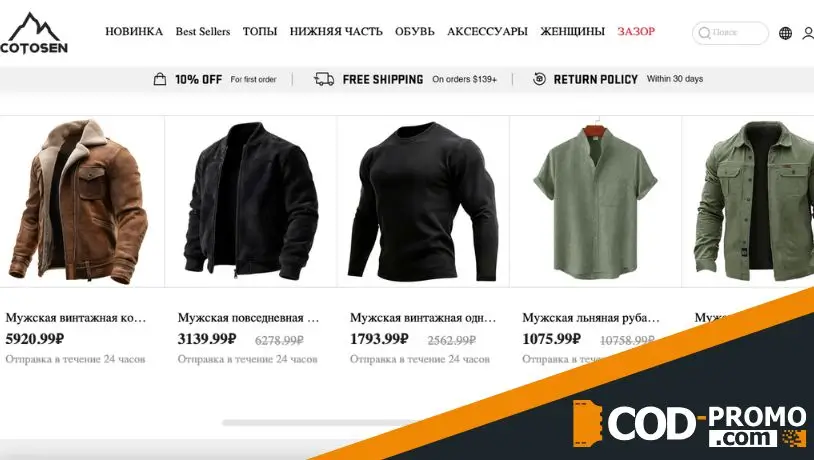The width and height of the screenshot is (814, 460).
Task: Open the НОВИНКА menu item
Action: [x=134, y=31]
